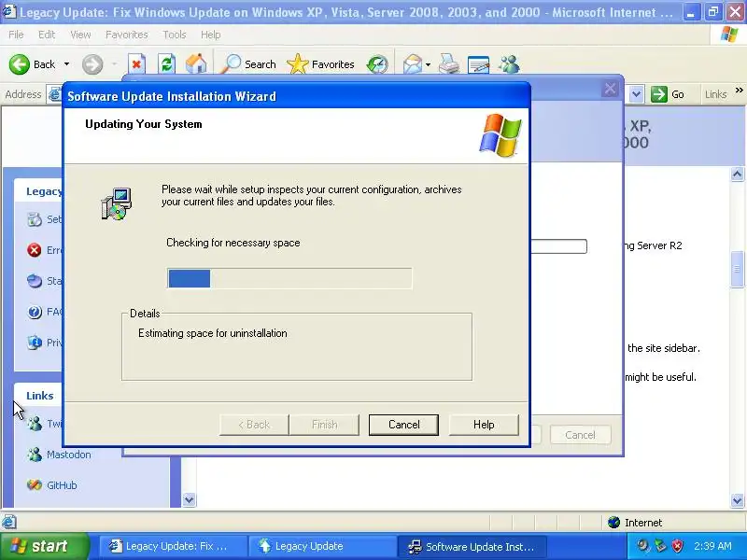The width and height of the screenshot is (747, 560).
Task: Stop page loading with the red X icon
Action: click(136, 64)
